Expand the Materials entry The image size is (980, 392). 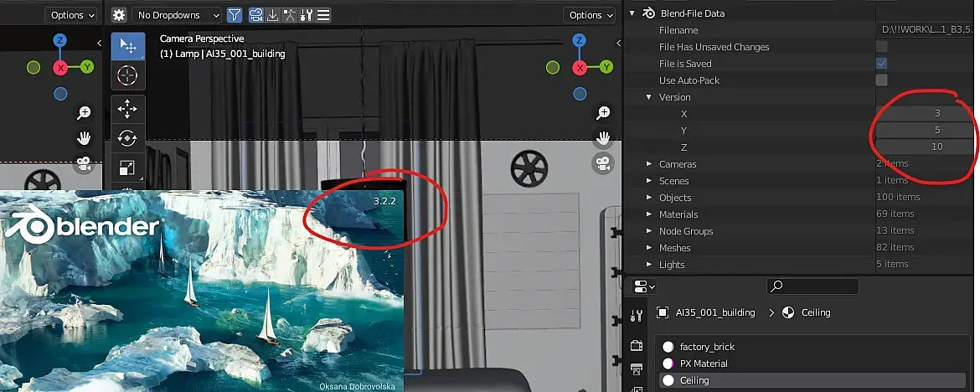[649, 214]
